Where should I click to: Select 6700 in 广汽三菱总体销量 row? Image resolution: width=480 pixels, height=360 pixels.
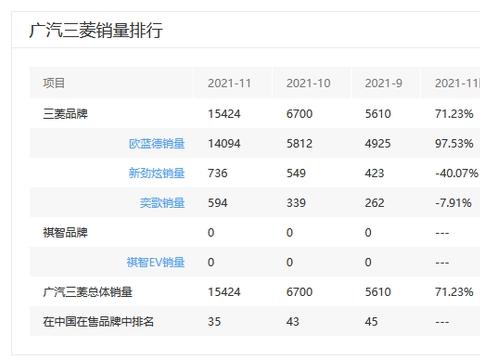pyautogui.click(x=299, y=292)
